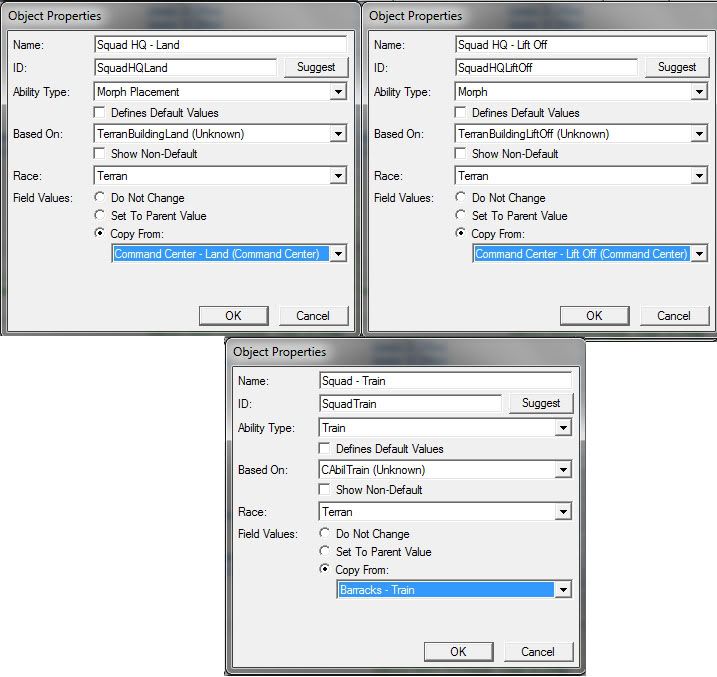Select Do Not Change in Squad HQ - Land dialog
This screenshot has height=677, width=717.
coord(99,197)
